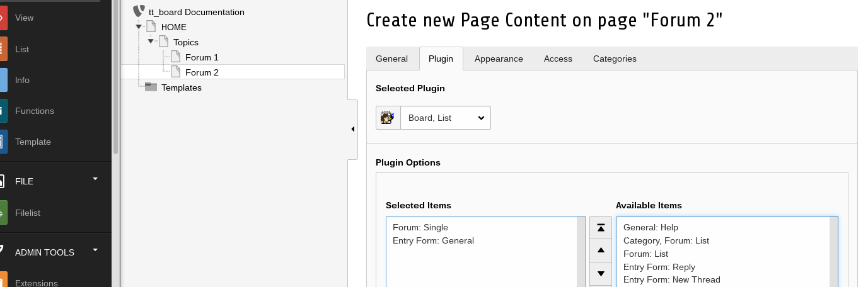
Task: Click the Selected Items list scrollbar
Action: [581, 252]
